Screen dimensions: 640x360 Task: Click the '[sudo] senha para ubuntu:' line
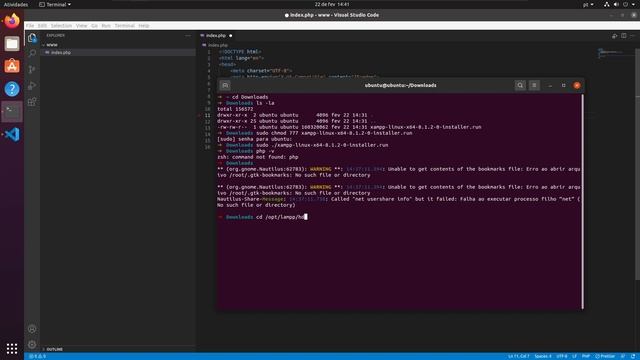[x=254, y=139]
